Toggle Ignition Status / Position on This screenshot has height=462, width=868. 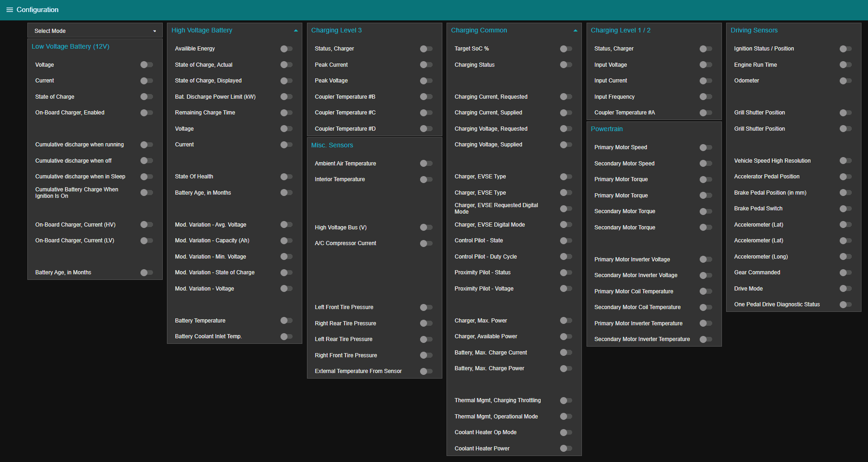click(x=845, y=49)
